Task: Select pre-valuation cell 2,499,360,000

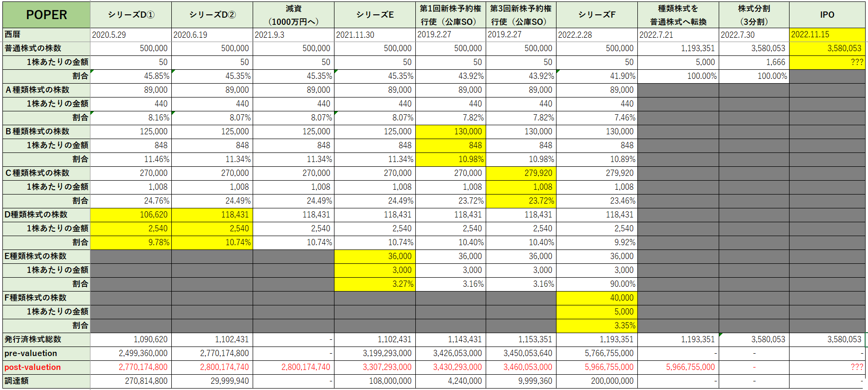Action: pos(131,353)
